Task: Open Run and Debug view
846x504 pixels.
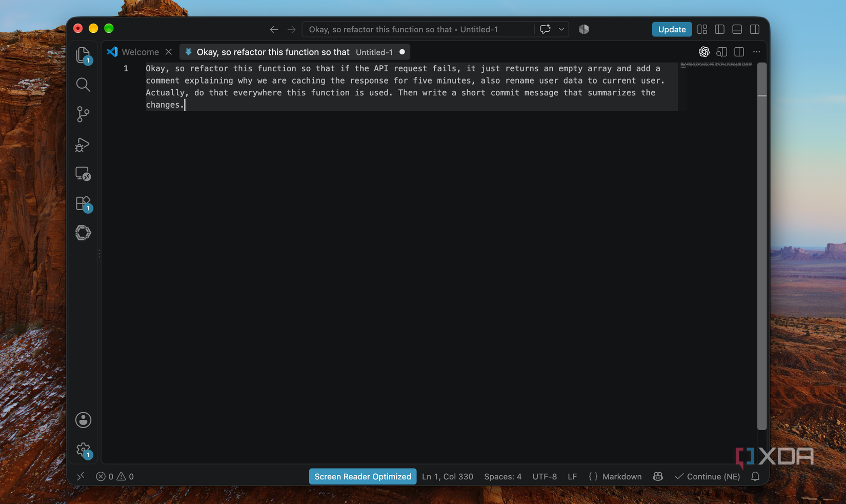Action: [x=83, y=144]
